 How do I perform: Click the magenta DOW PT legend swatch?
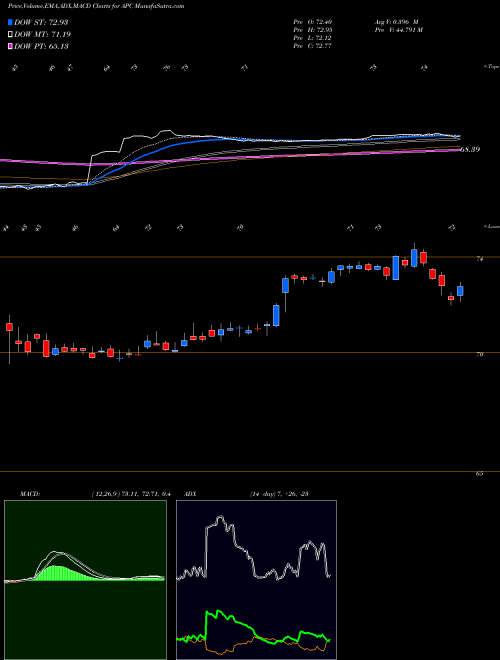[x=10, y=46]
